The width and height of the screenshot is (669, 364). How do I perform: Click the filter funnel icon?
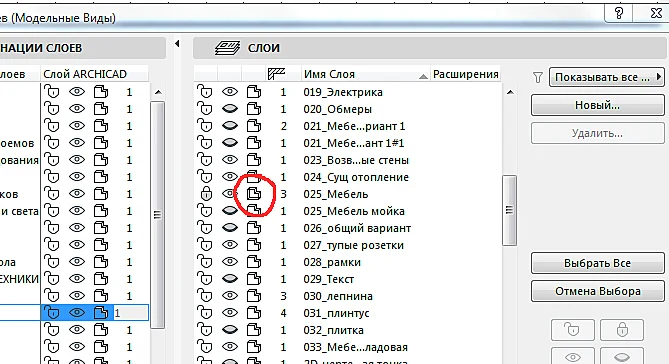coord(538,77)
